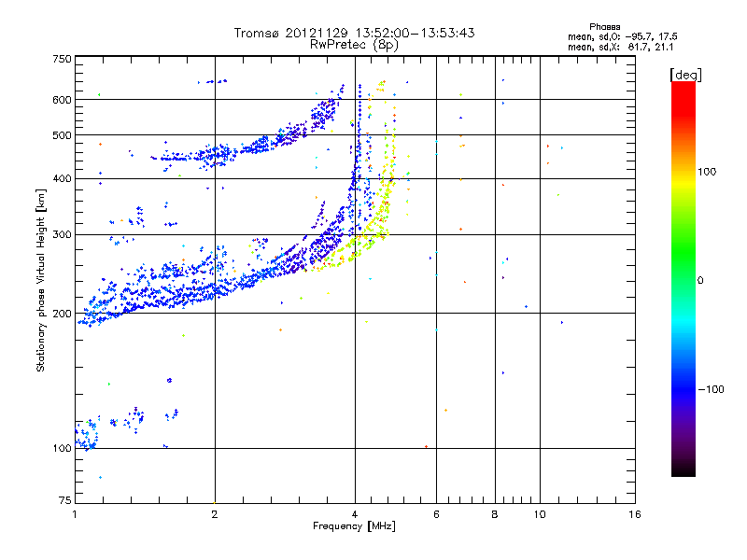The height and width of the screenshot is (560, 747).
Task: Click the height axis tick '400'
Action: [x=62, y=178]
